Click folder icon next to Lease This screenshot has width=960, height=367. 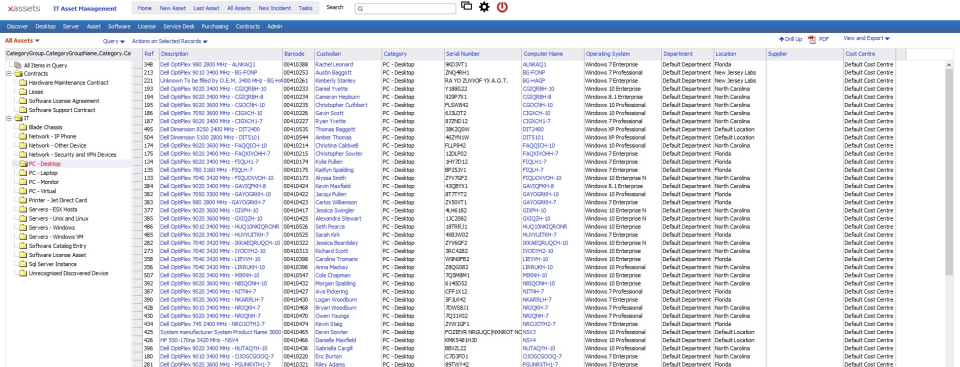[x=23, y=92]
